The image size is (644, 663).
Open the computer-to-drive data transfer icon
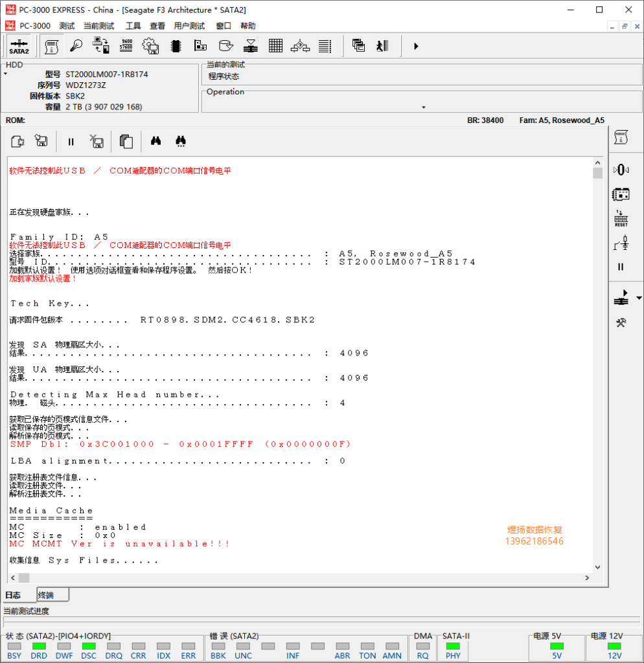point(101,45)
